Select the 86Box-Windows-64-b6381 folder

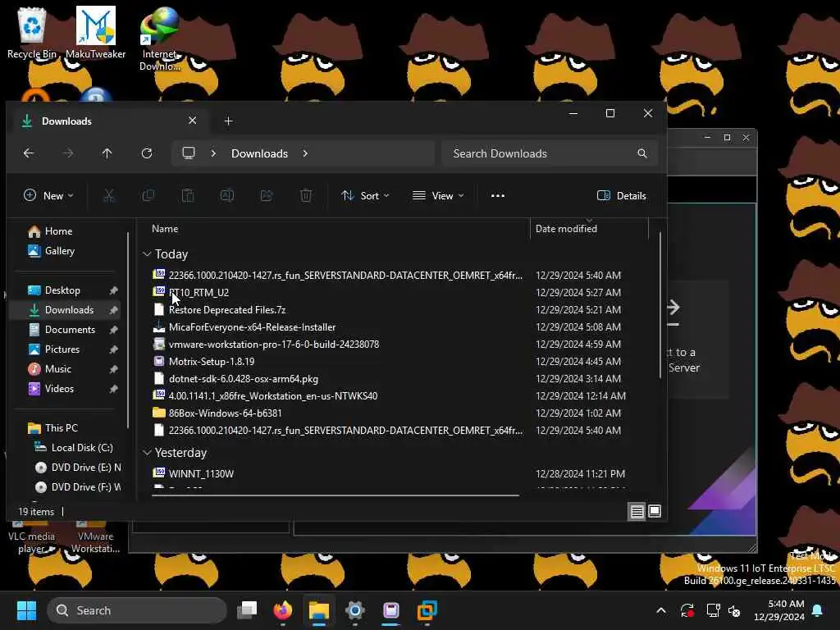(x=225, y=413)
